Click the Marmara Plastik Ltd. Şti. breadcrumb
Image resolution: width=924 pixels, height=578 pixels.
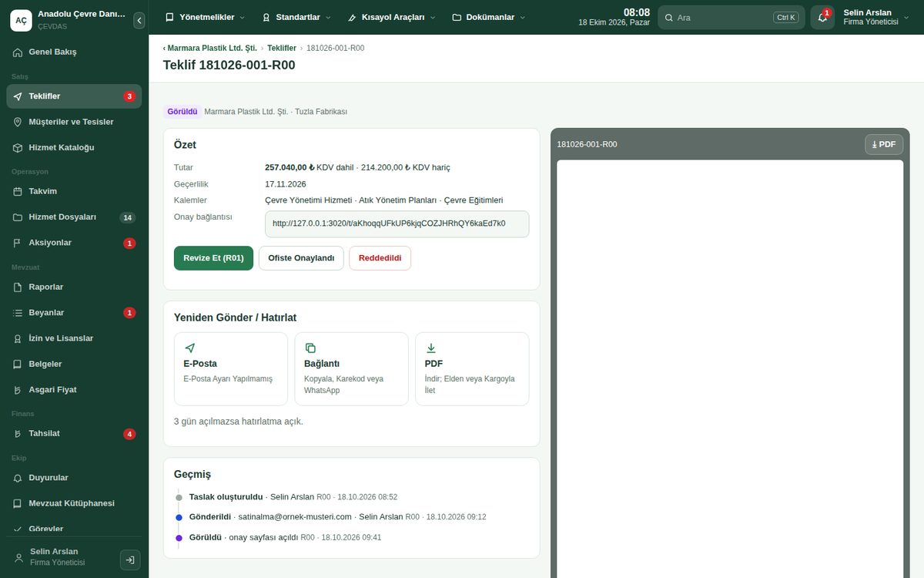pos(210,48)
